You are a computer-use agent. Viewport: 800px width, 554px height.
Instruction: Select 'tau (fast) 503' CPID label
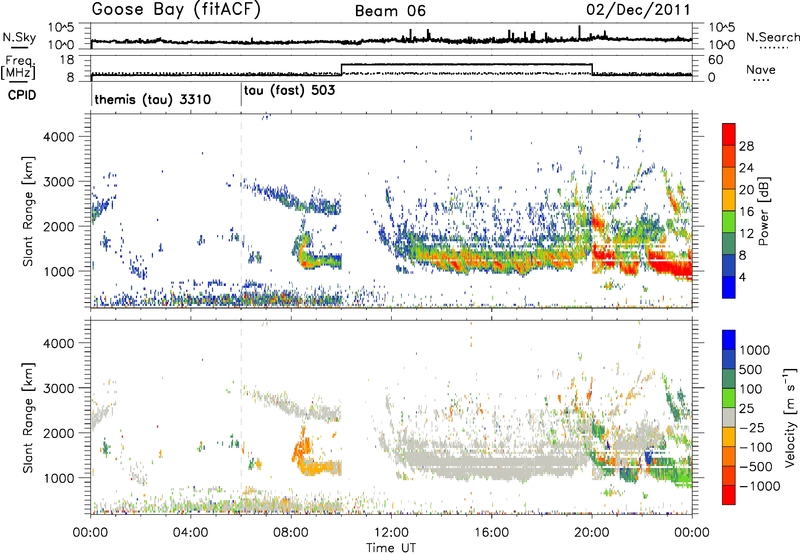(x=289, y=91)
